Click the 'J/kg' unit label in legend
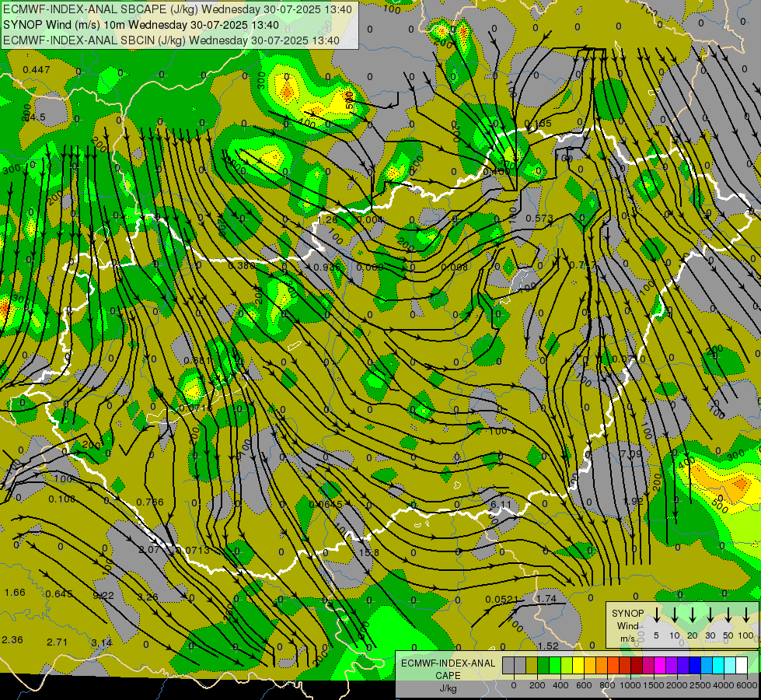 [x=449, y=688]
